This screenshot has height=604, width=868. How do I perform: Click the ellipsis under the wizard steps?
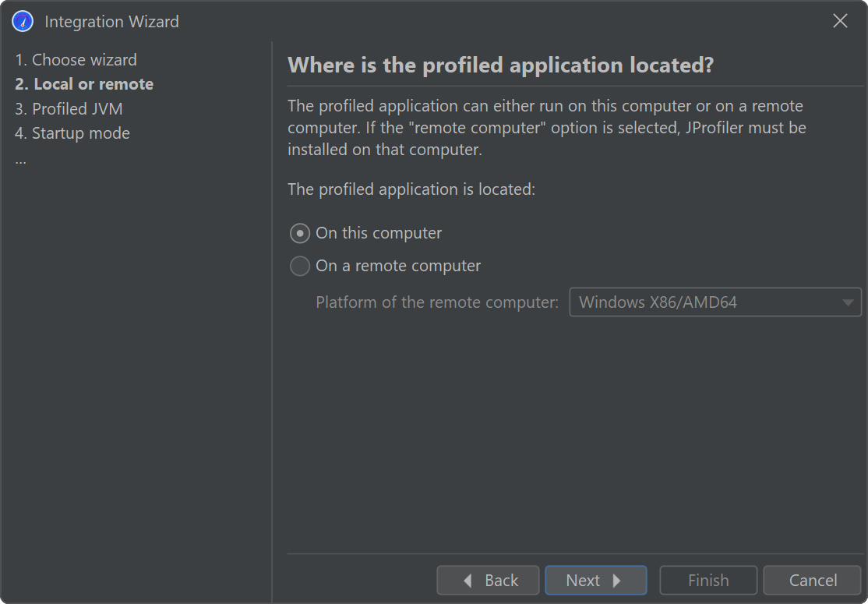(20, 159)
